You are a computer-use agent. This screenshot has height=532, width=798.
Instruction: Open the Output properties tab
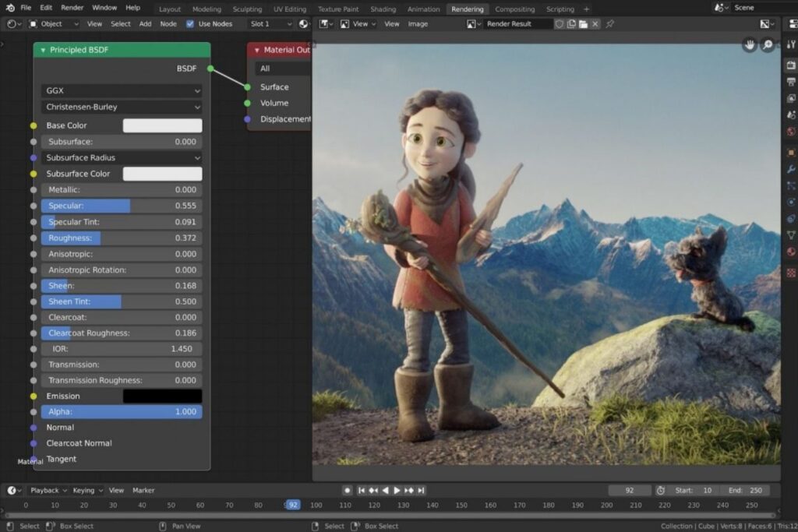click(791, 82)
